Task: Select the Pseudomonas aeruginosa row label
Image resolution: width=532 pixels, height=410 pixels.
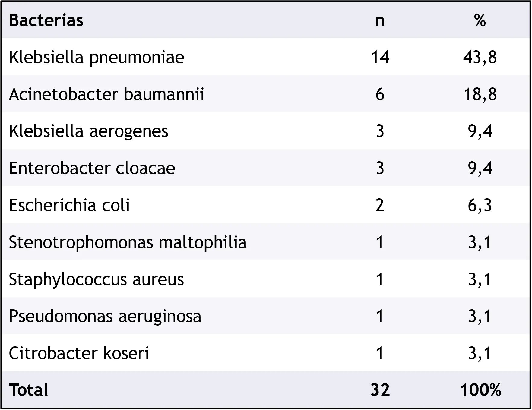Action: click(x=105, y=317)
